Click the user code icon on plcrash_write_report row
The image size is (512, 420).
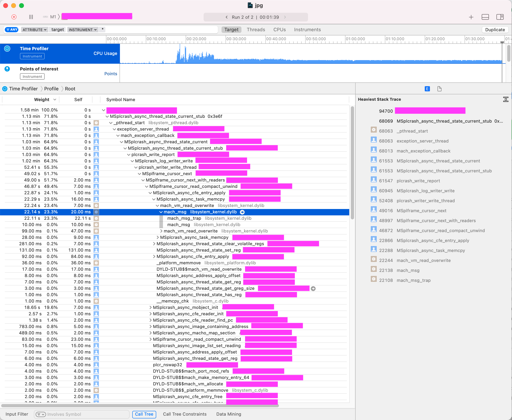coord(96,155)
